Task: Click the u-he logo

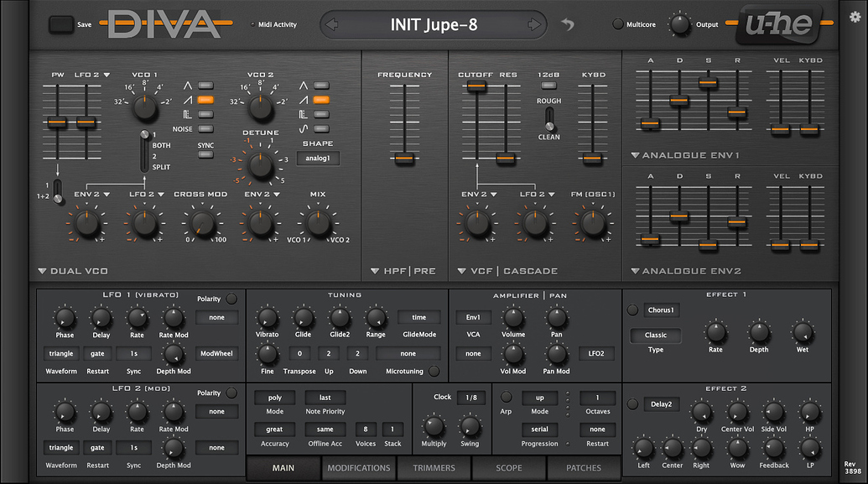Action: click(779, 24)
